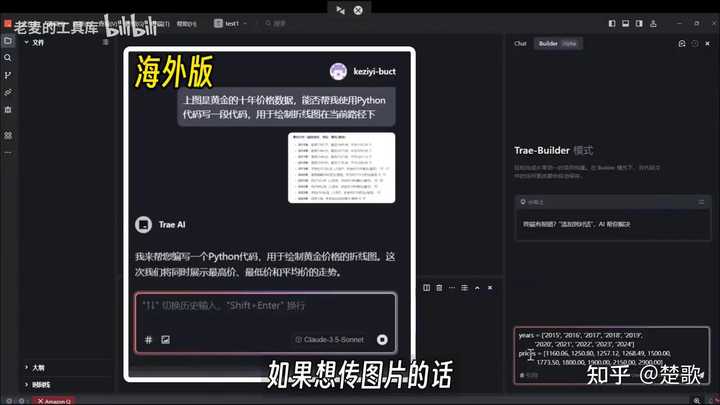Open the Run and Debug view
The image size is (720, 405).
[x=8, y=93]
